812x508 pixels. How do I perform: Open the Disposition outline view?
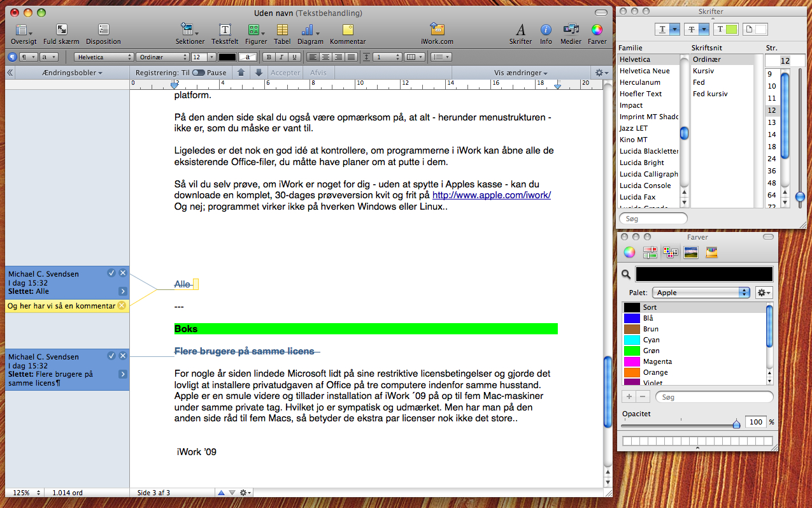coord(103,29)
